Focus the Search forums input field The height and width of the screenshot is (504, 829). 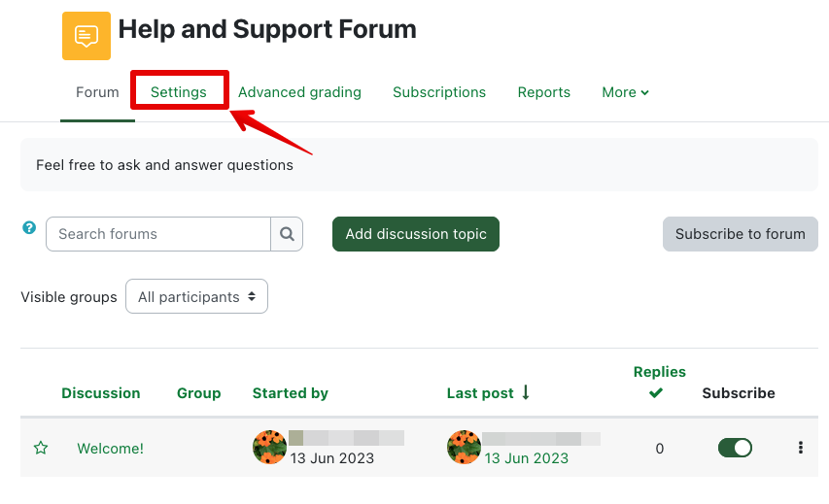158,234
